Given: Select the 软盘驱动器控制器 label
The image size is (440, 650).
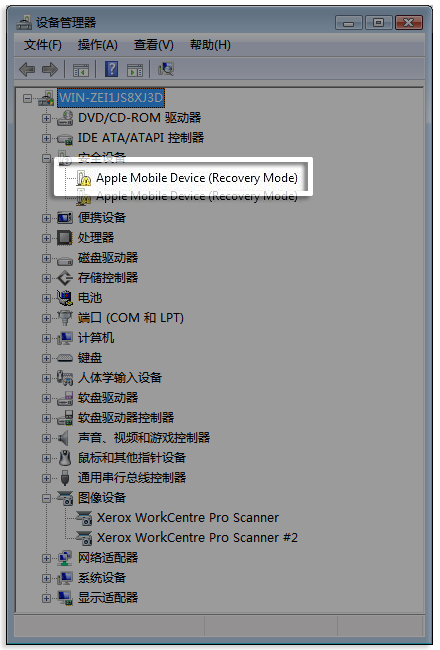Looking at the screenshot, I should pos(126,418).
